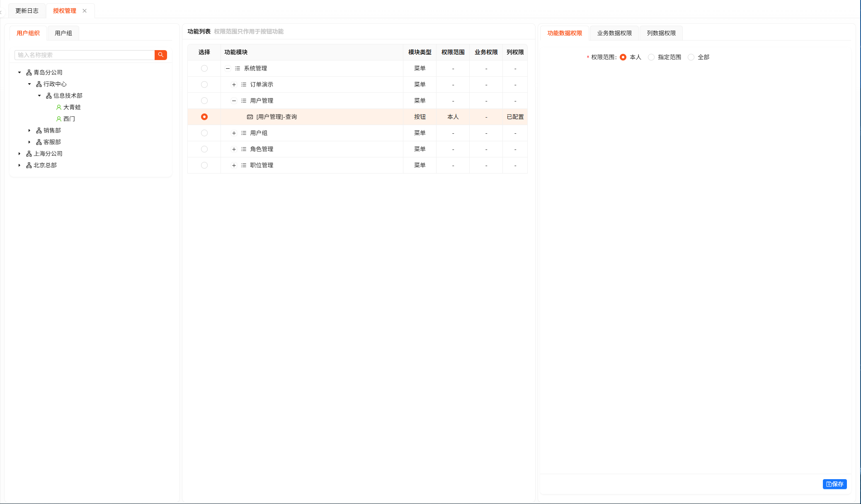Open the 更新日志 page tab
The height and width of the screenshot is (504, 861).
[27, 11]
